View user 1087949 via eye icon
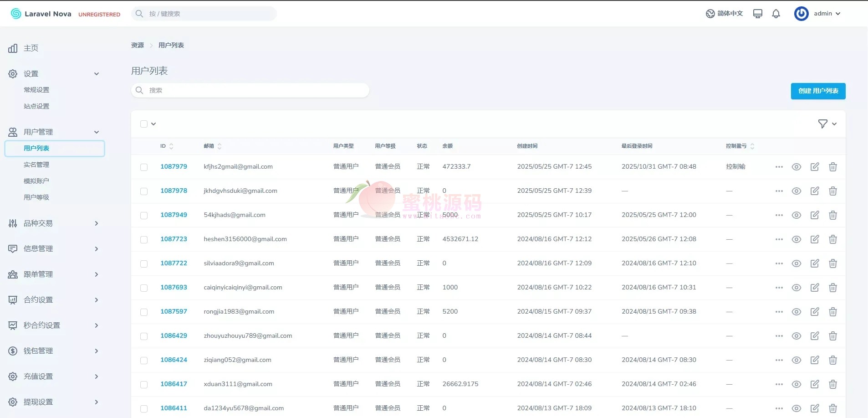Screen dimensions: 868x418 pyautogui.click(x=797, y=215)
